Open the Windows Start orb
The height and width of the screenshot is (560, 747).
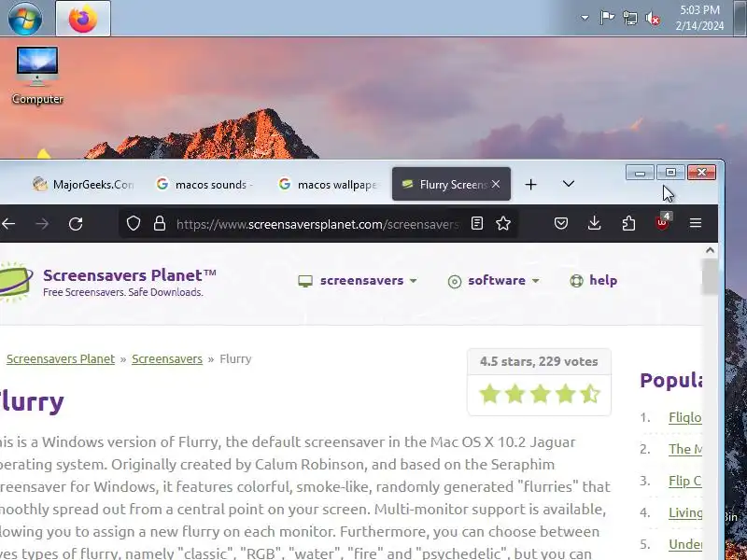(25, 19)
